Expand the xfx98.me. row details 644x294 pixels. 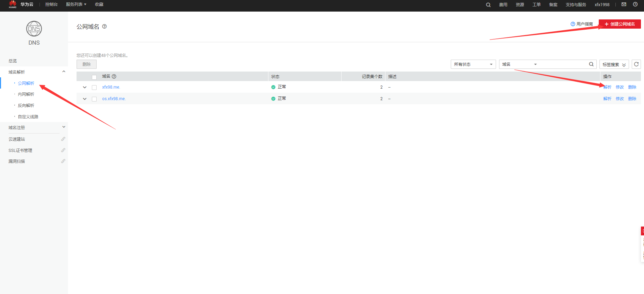tap(85, 87)
